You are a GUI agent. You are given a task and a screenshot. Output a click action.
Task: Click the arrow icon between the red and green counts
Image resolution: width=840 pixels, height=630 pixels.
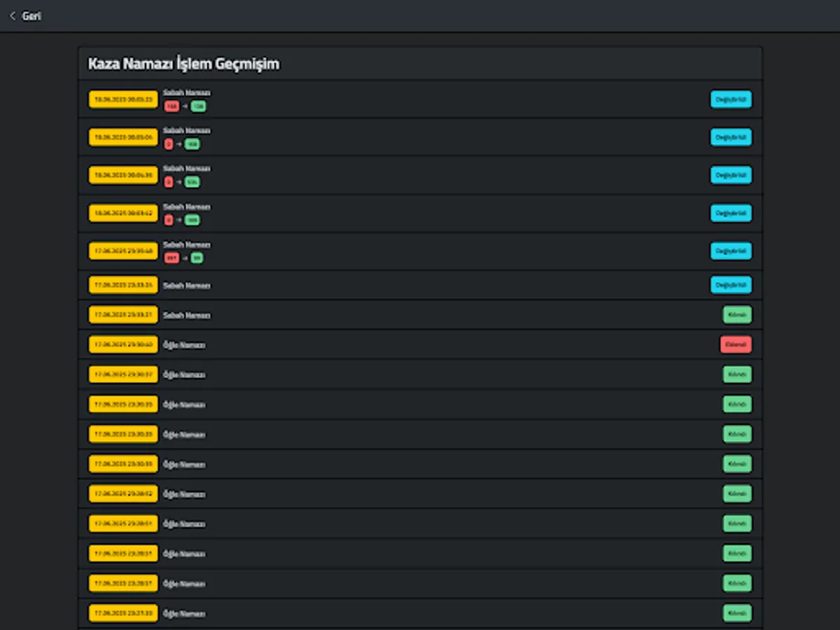184,106
